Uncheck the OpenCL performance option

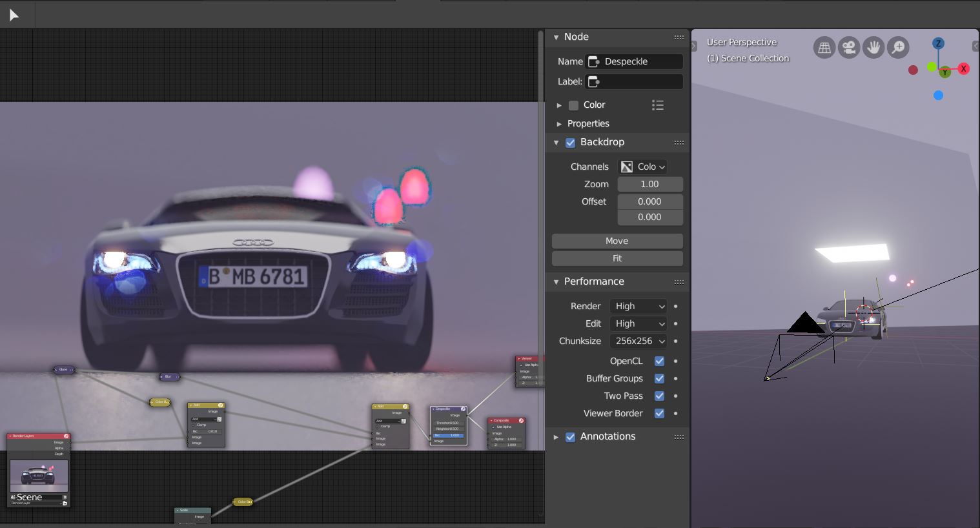pyautogui.click(x=659, y=361)
